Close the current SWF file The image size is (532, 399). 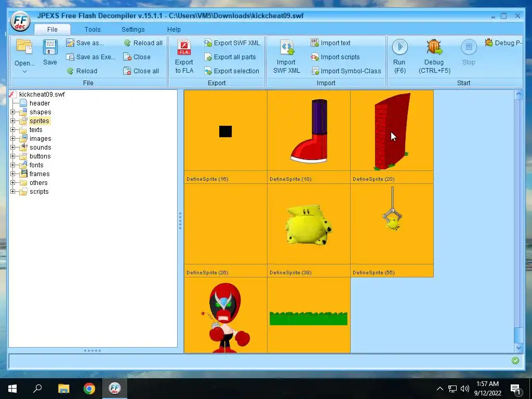pyautogui.click(x=137, y=57)
